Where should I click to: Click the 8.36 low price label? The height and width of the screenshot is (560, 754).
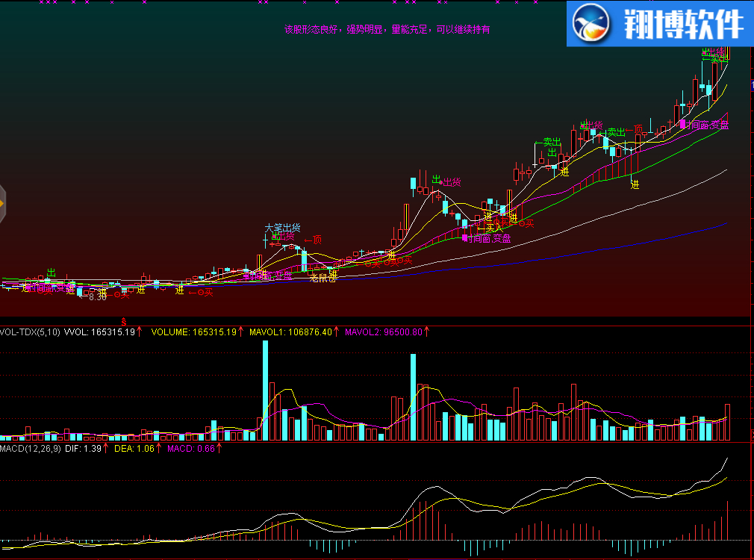point(98,297)
